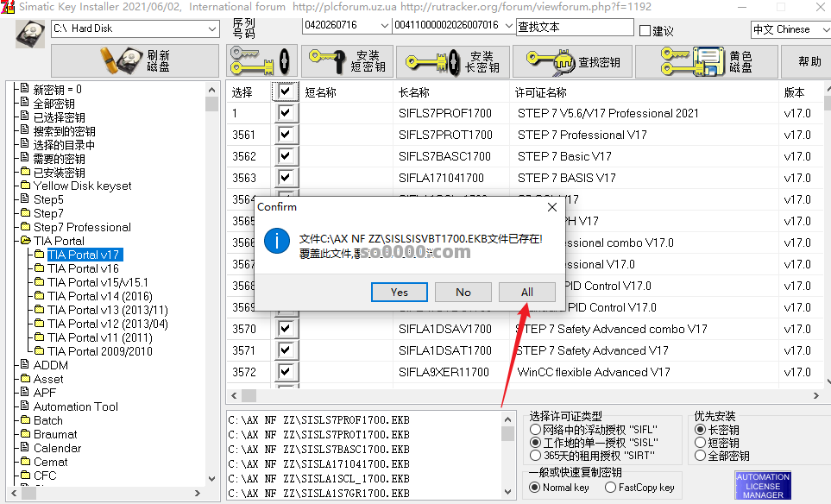Select 短密钥 priority radio button
831x504 pixels.
[700, 443]
